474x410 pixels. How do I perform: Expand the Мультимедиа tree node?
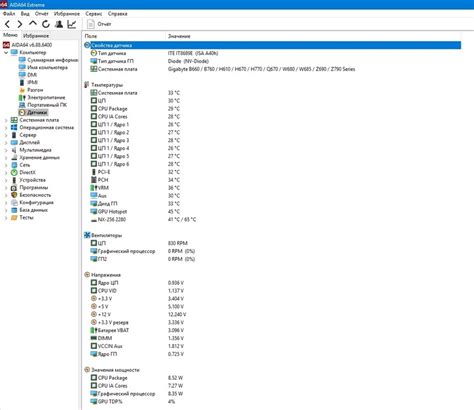click(6, 150)
